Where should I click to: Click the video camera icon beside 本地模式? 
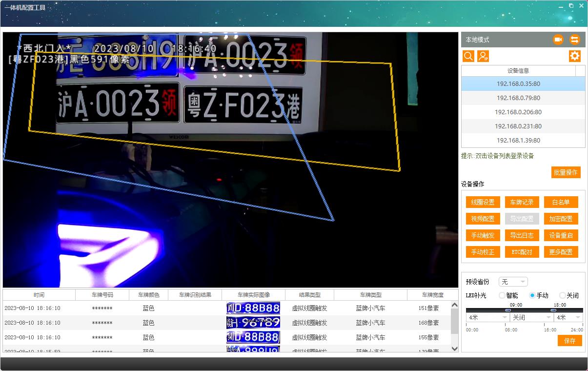558,40
